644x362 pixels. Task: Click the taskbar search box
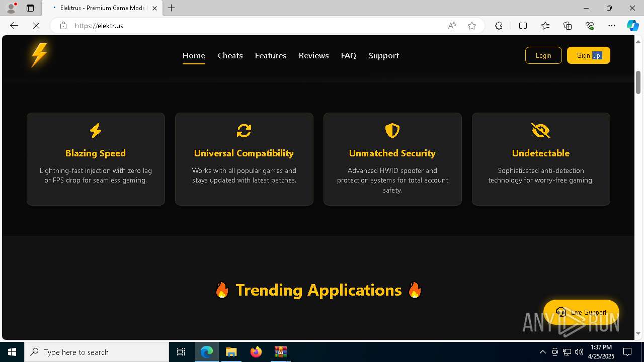click(97, 352)
